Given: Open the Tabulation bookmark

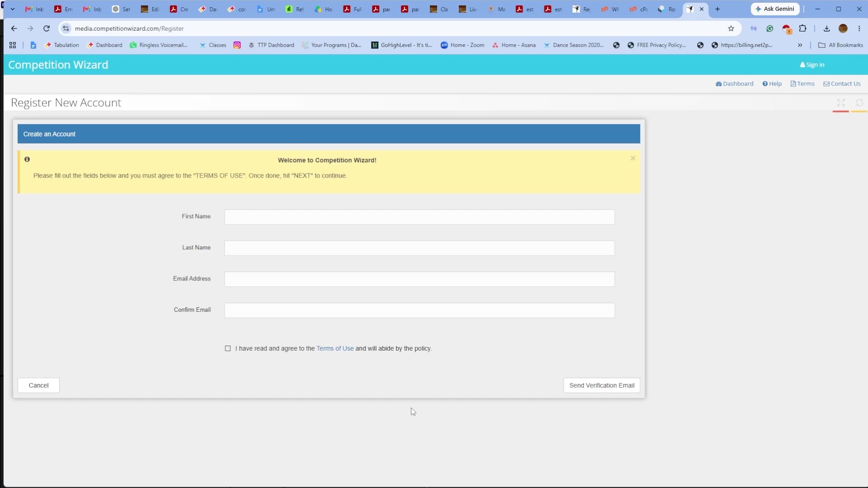Looking at the screenshot, I should point(61,45).
